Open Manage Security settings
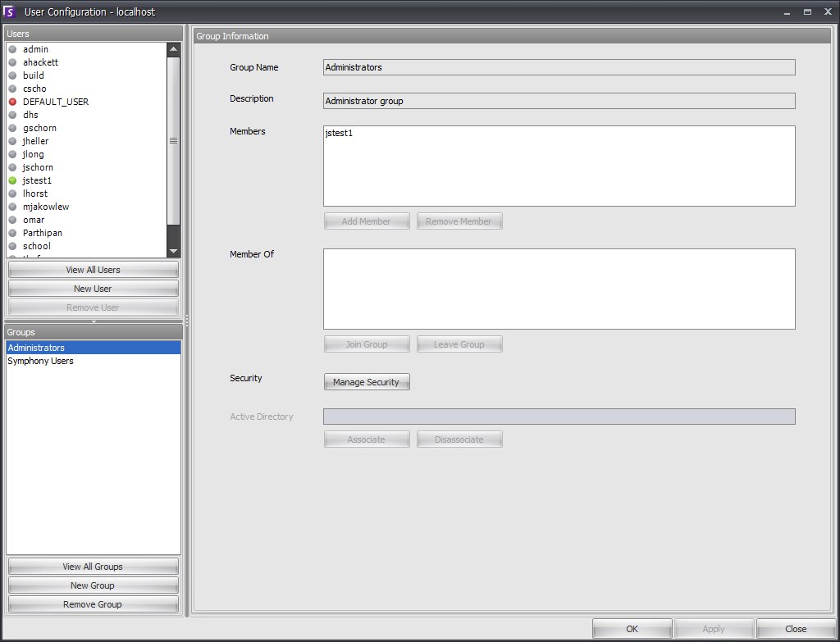840x642 pixels. 367,382
